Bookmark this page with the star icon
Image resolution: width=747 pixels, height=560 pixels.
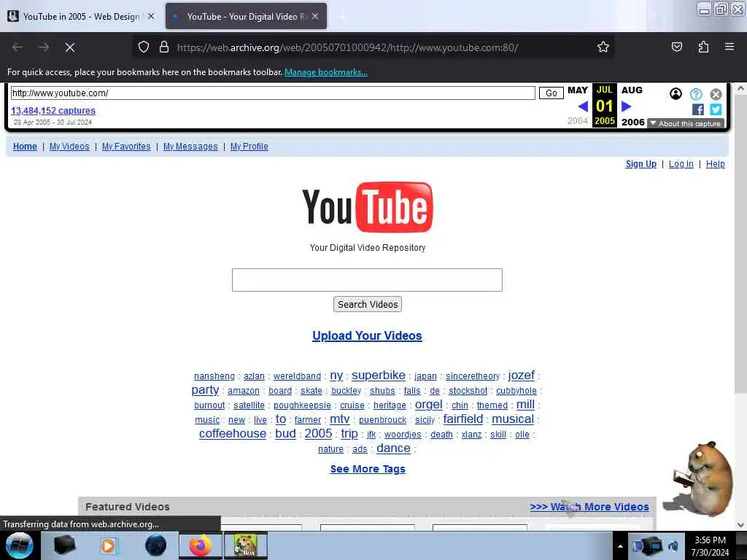(x=603, y=47)
